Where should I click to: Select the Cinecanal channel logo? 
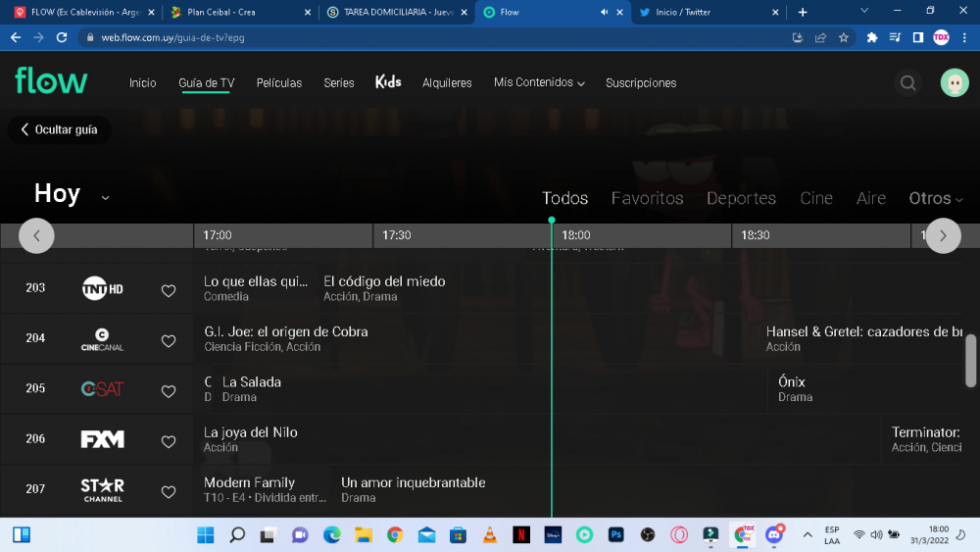pyautogui.click(x=102, y=340)
